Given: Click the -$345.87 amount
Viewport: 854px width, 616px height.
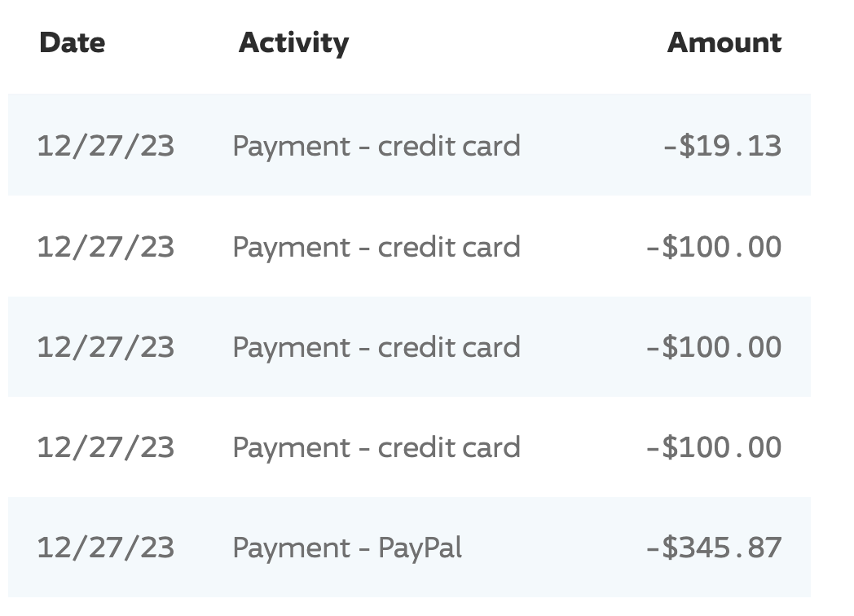Looking at the screenshot, I should (714, 548).
